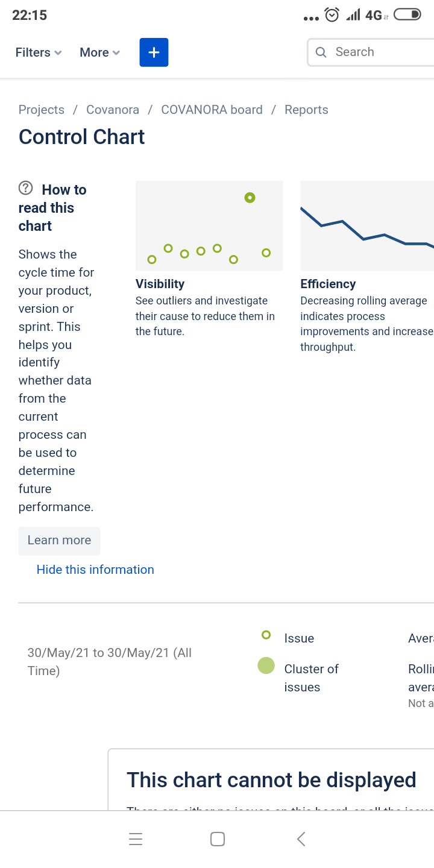Open the Reports breadcrumb link

tap(306, 110)
